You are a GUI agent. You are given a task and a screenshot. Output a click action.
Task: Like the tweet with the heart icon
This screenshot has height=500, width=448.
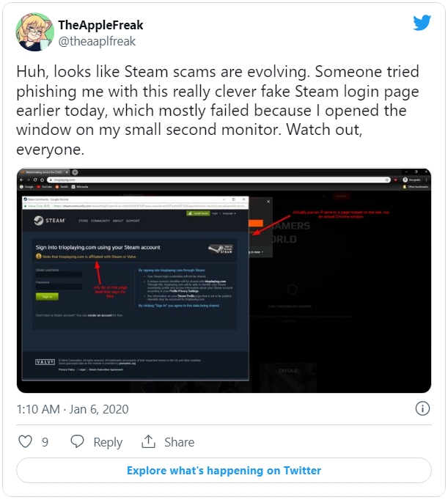(x=25, y=441)
